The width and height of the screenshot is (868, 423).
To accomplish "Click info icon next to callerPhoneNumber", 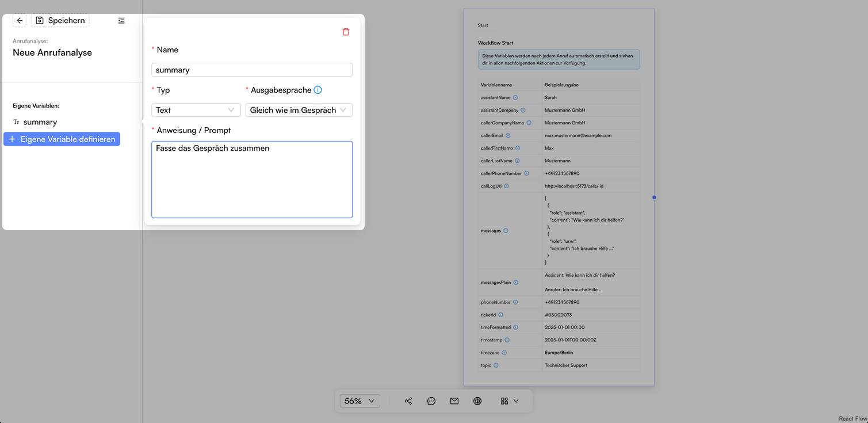I will coord(526,174).
